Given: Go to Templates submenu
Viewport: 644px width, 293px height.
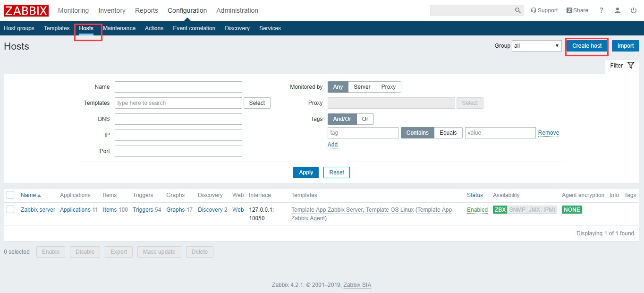Looking at the screenshot, I should (57, 28).
